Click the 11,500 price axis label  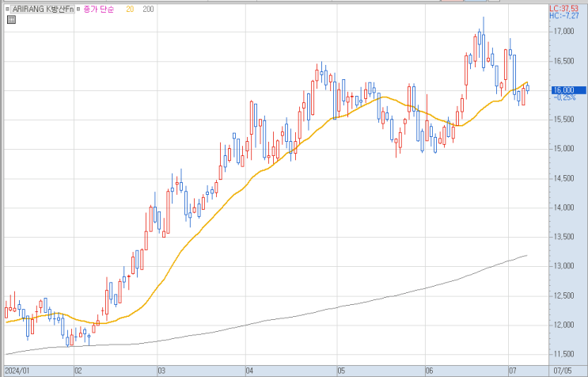(x=563, y=354)
